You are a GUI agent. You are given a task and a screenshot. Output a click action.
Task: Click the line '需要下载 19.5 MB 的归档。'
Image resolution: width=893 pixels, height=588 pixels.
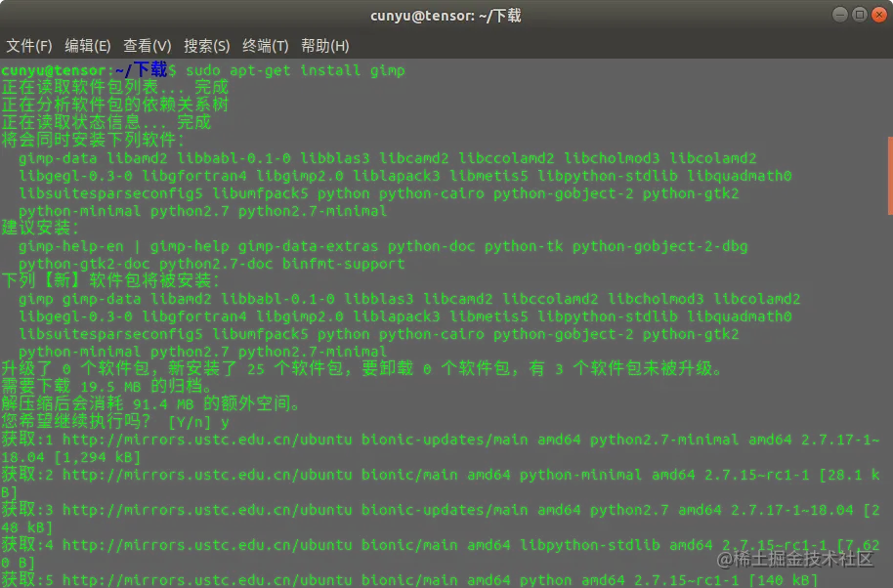click(106, 386)
